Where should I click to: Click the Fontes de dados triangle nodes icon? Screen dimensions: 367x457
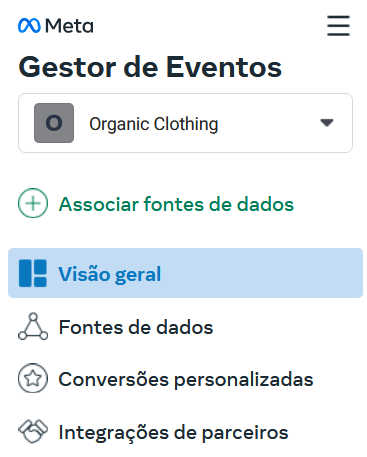(x=33, y=326)
